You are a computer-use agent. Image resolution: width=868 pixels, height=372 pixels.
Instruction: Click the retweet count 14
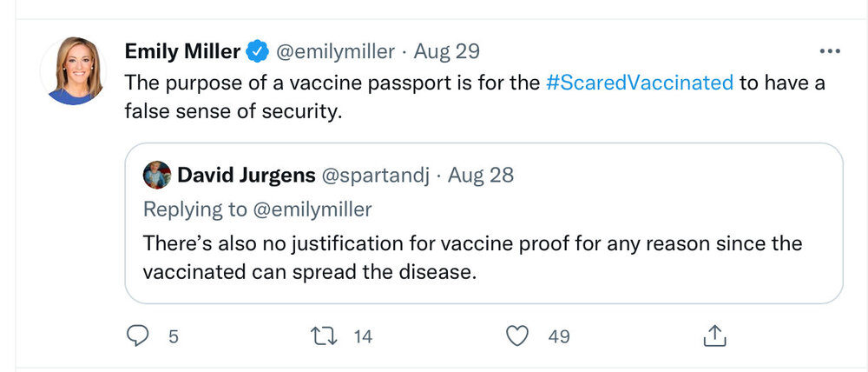point(363,336)
